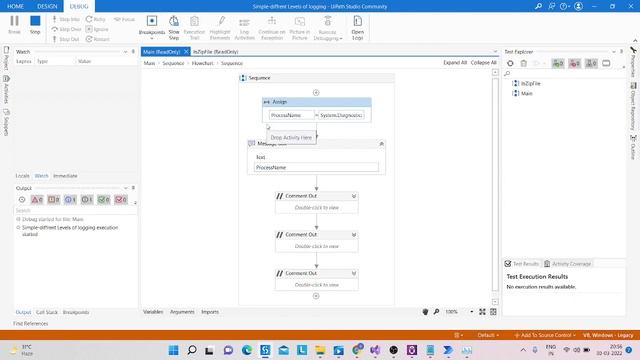
Task: Toggle Continue on Exception option
Action: point(272,28)
